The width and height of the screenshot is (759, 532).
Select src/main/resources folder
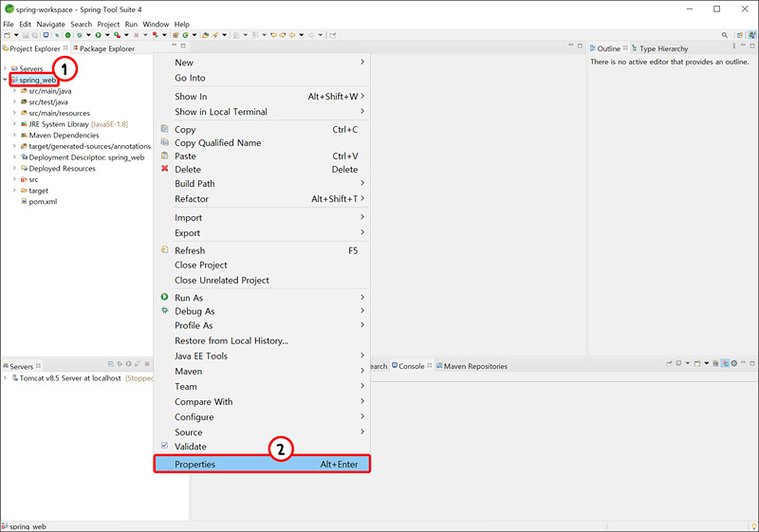tap(55, 113)
